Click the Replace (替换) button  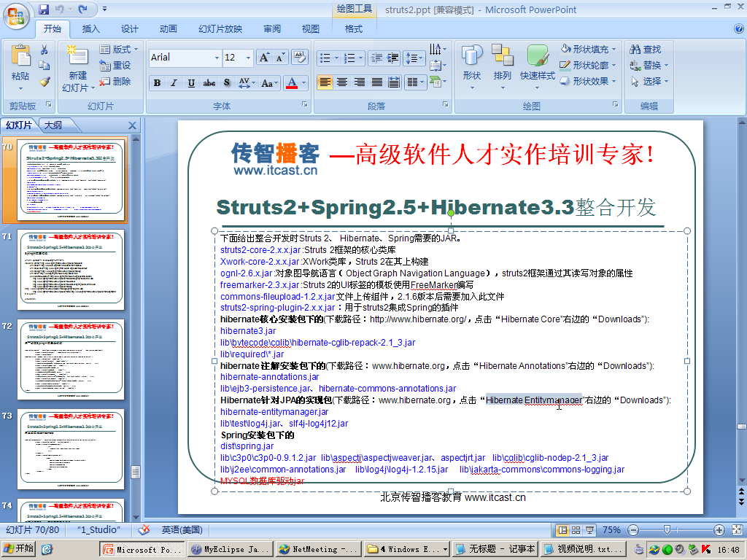pyautogui.click(x=649, y=65)
